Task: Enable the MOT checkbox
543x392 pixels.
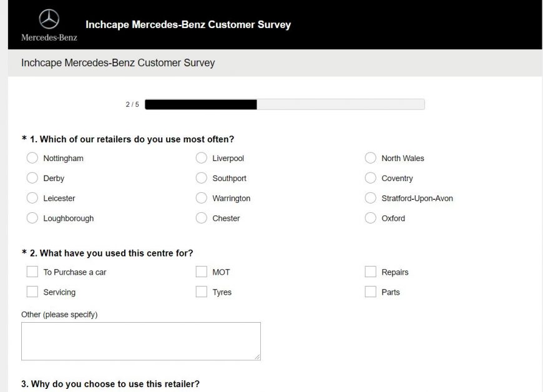Action: [202, 272]
